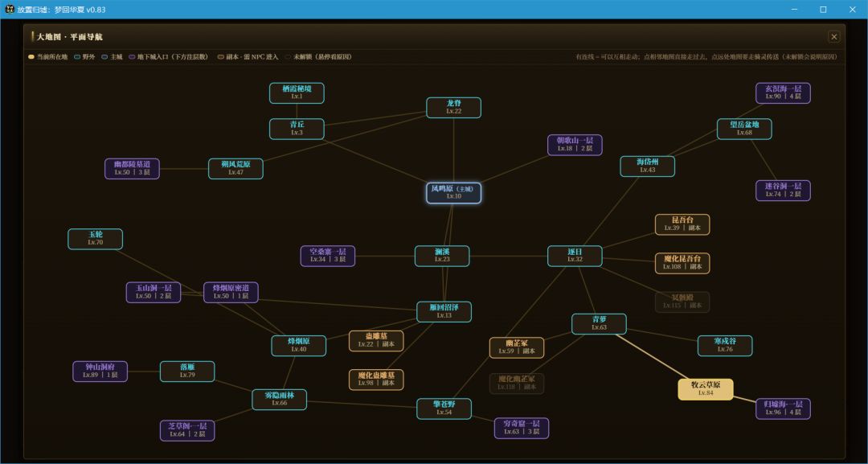This screenshot has height=464, width=868.
Task: Click the 凤鸣原 main city node
Action: pyautogui.click(x=454, y=193)
